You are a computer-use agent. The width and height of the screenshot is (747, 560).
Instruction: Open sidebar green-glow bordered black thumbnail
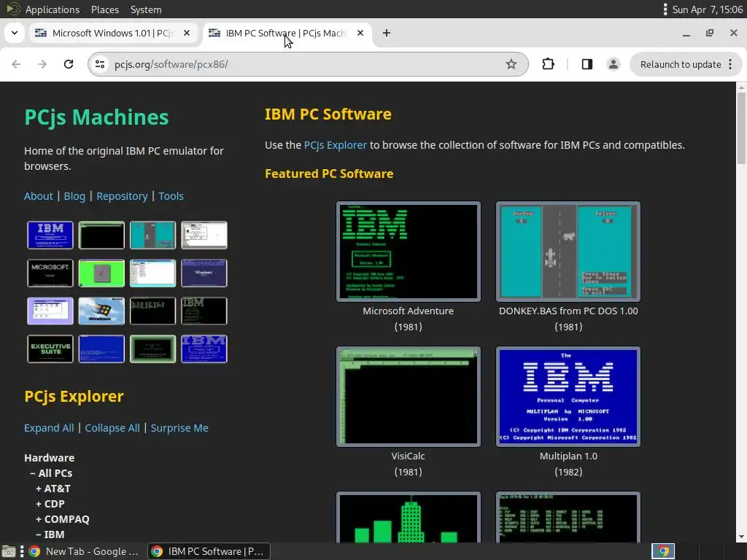(x=153, y=349)
